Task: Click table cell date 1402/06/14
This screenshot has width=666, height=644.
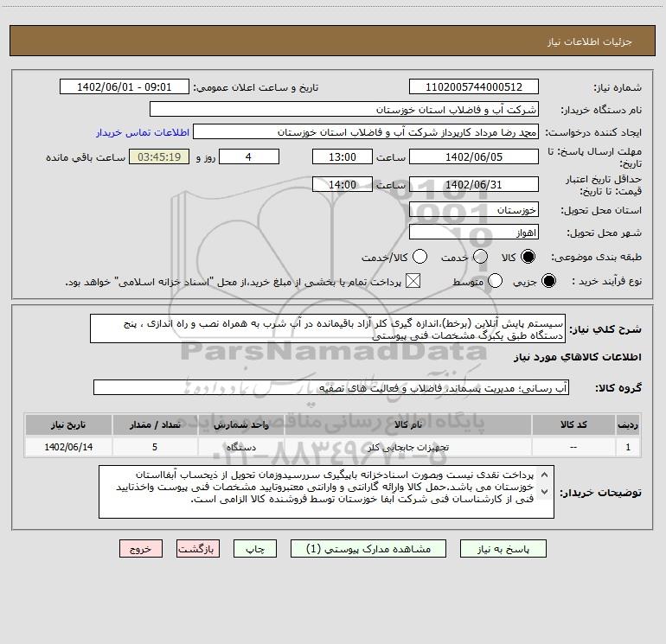Action: click(x=68, y=447)
